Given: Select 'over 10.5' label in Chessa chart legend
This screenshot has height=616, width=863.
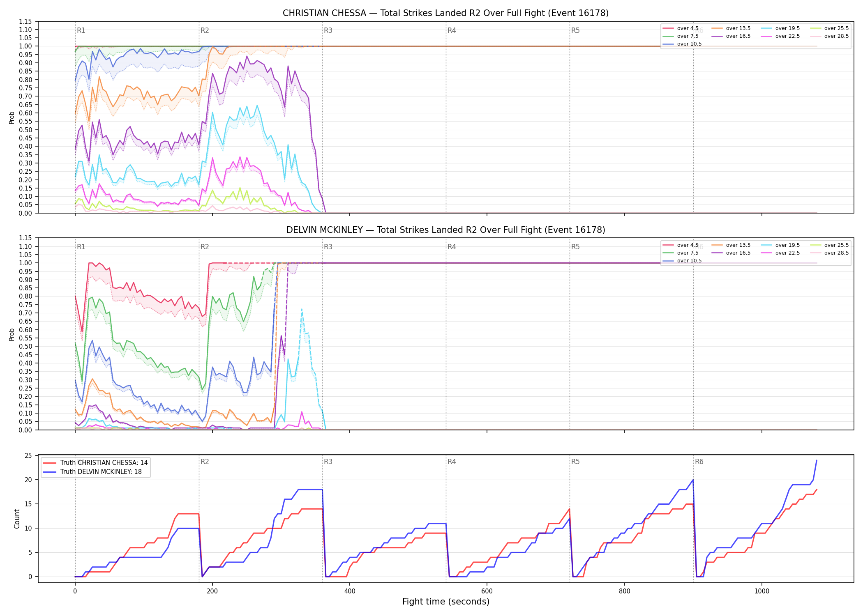Looking at the screenshot, I should [x=689, y=44].
